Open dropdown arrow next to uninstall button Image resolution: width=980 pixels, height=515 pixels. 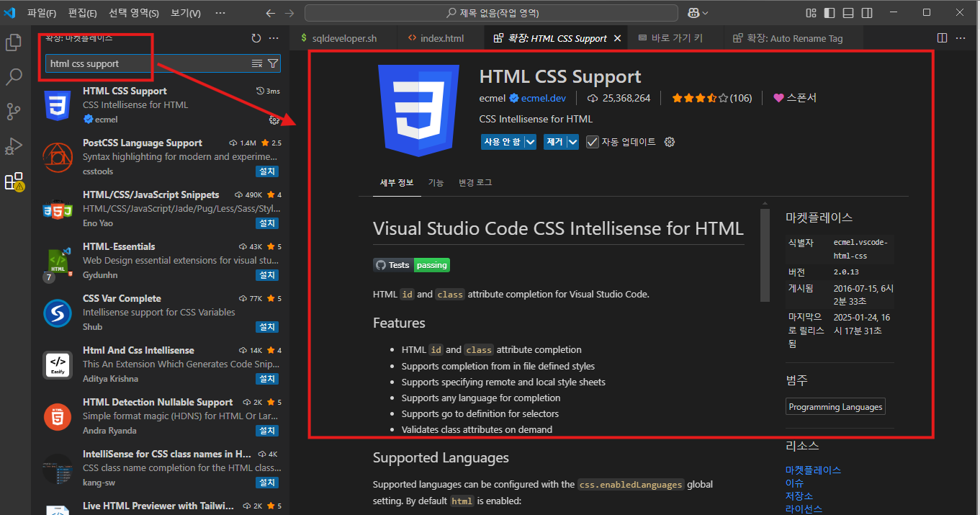[573, 142]
